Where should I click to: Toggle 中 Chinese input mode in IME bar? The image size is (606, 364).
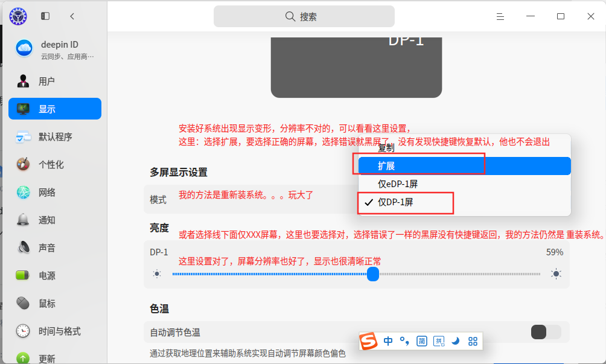coord(388,341)
